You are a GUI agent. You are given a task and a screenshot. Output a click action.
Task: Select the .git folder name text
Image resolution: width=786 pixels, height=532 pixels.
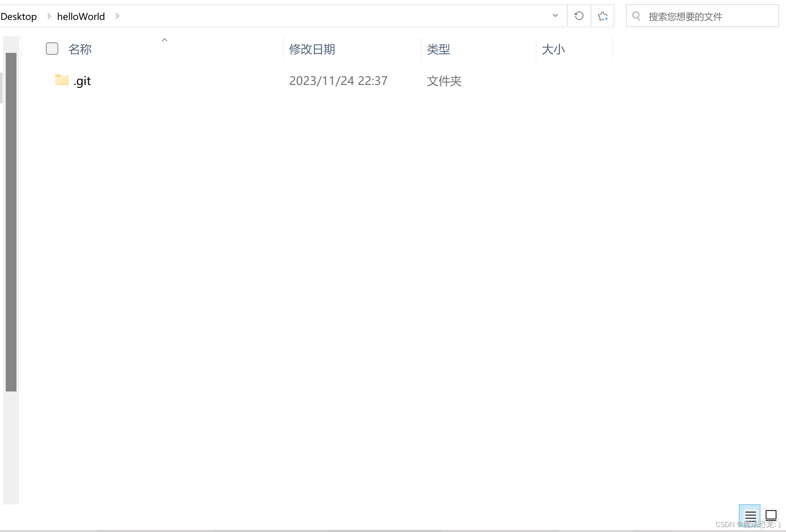[82, 81]
